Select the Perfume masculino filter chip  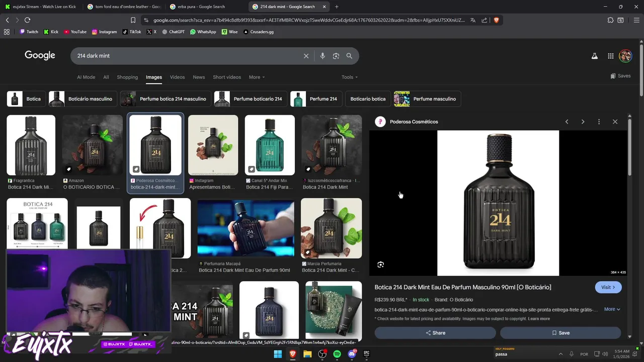pos(427,99)
